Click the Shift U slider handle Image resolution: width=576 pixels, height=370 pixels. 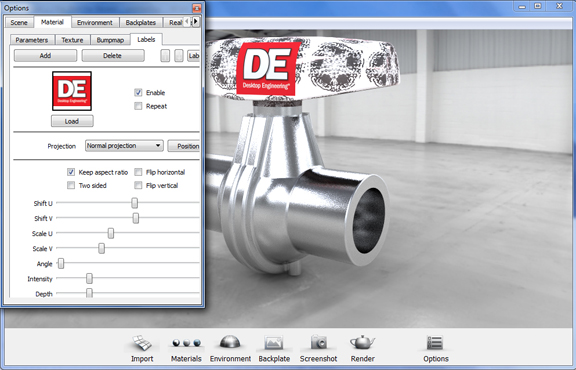tap(135, 203)
